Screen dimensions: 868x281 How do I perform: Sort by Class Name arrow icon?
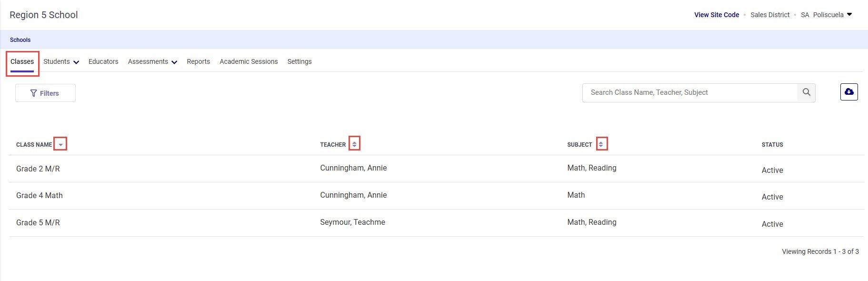click(60, 144)
